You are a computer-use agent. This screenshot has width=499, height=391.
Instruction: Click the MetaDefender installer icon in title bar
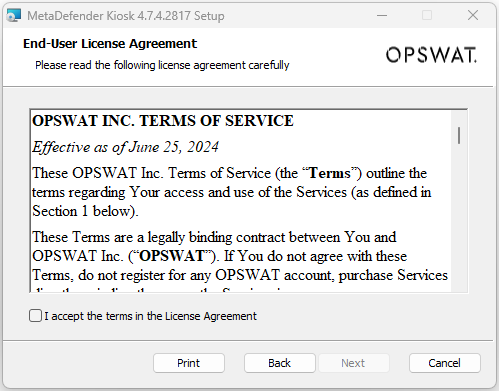(x=14, y=15)
